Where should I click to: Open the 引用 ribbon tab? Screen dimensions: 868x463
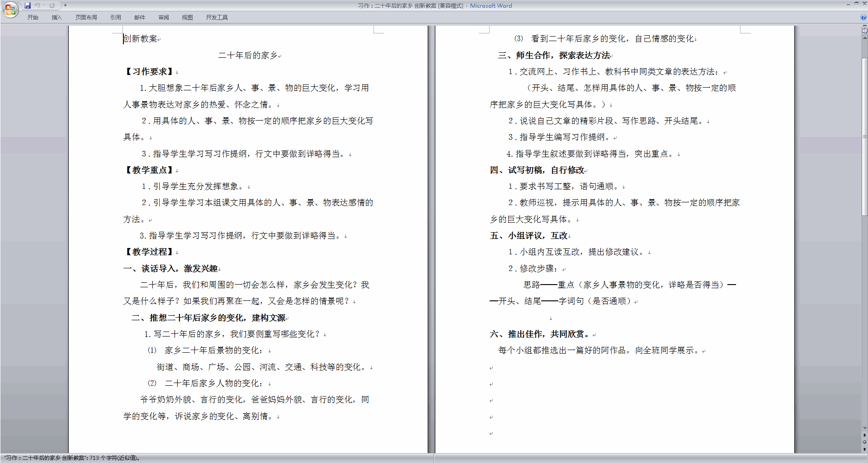click(x=116, y=18)
